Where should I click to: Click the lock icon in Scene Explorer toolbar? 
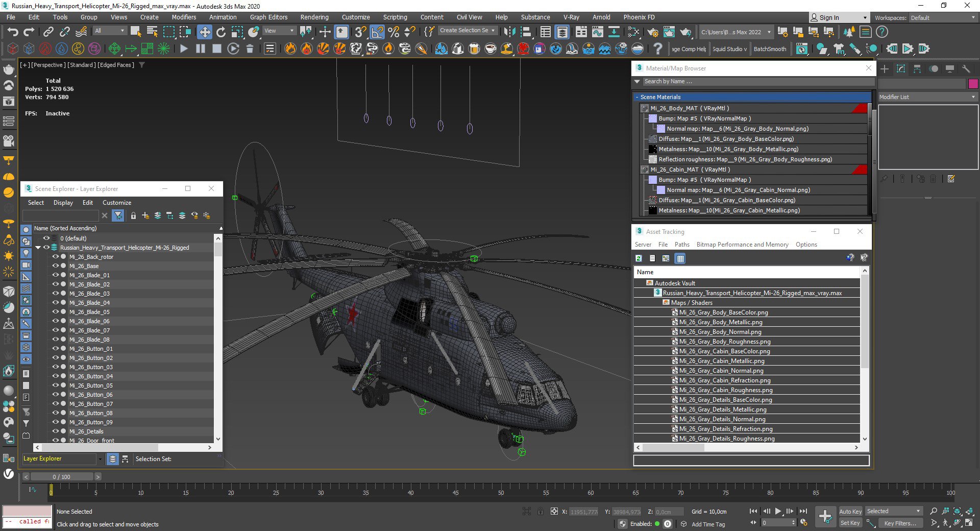click(x=133, y=215)
